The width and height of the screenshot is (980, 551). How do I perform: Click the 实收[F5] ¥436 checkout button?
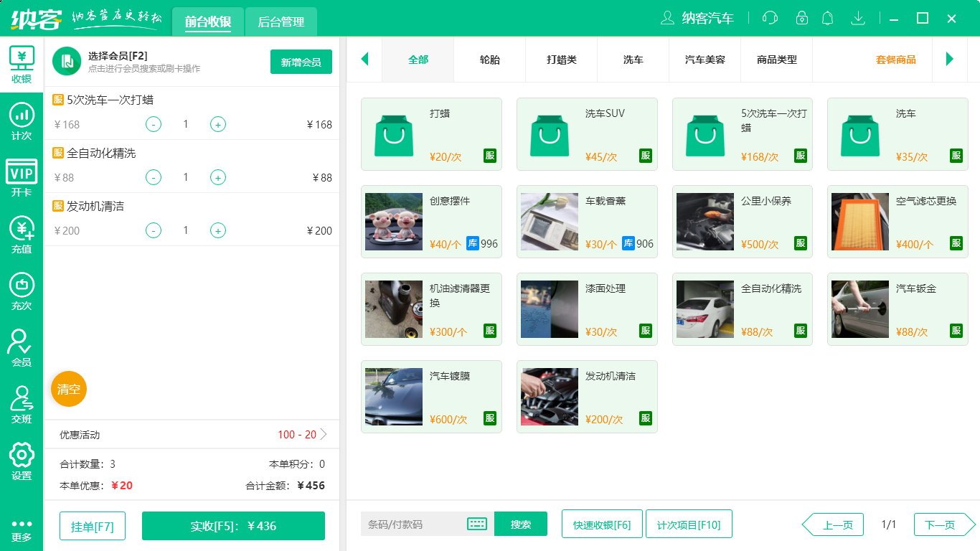pos(233,526)
